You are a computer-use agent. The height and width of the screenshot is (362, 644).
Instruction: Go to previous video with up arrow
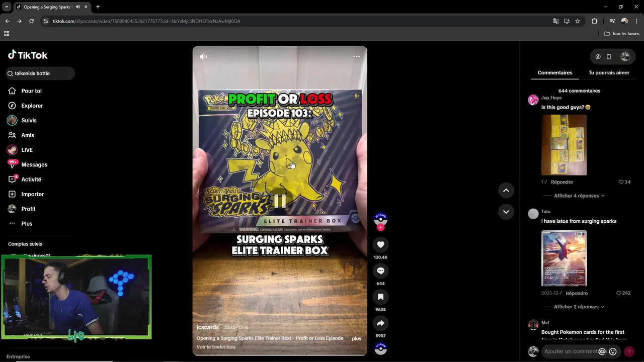coord(506,190)
